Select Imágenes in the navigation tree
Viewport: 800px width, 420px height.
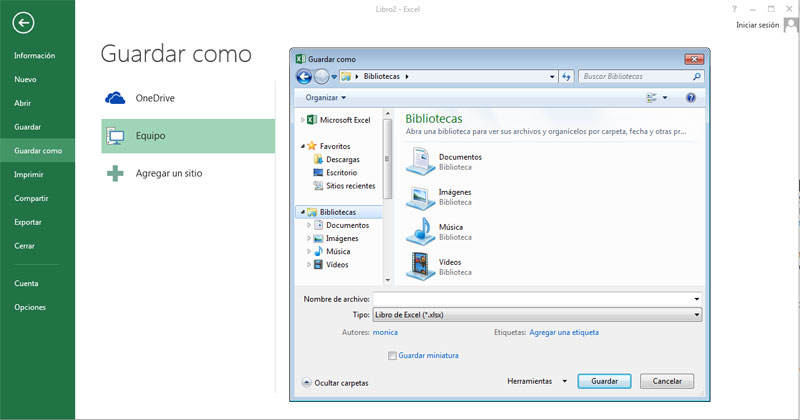pyautogui.click(x=342, y=238)
